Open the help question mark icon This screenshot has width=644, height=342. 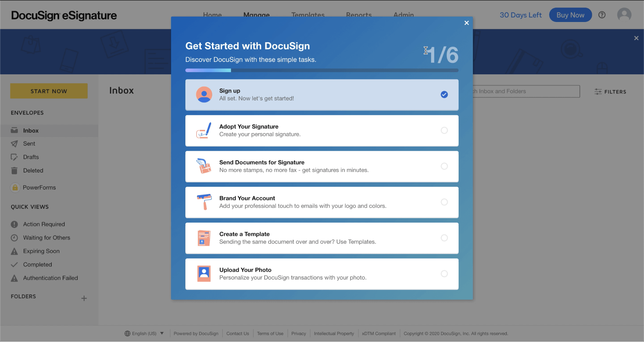pyautogui.click(x=602, y=15)
